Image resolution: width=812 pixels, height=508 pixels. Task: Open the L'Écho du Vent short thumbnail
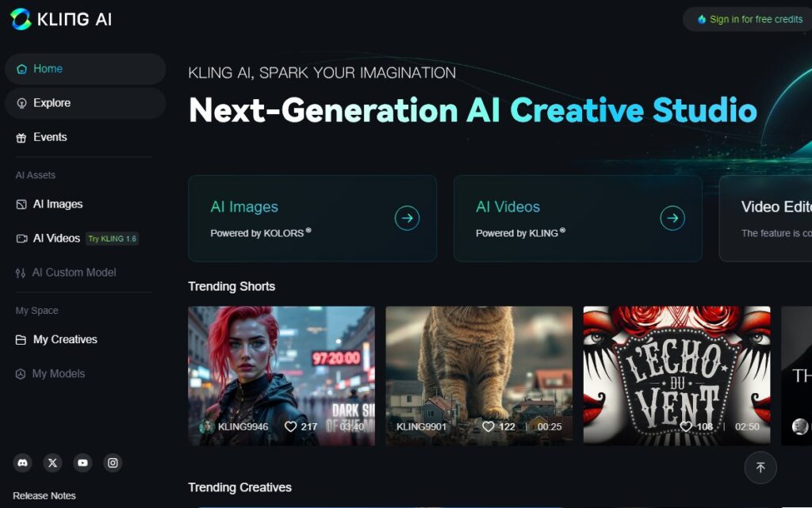(676, 376)
